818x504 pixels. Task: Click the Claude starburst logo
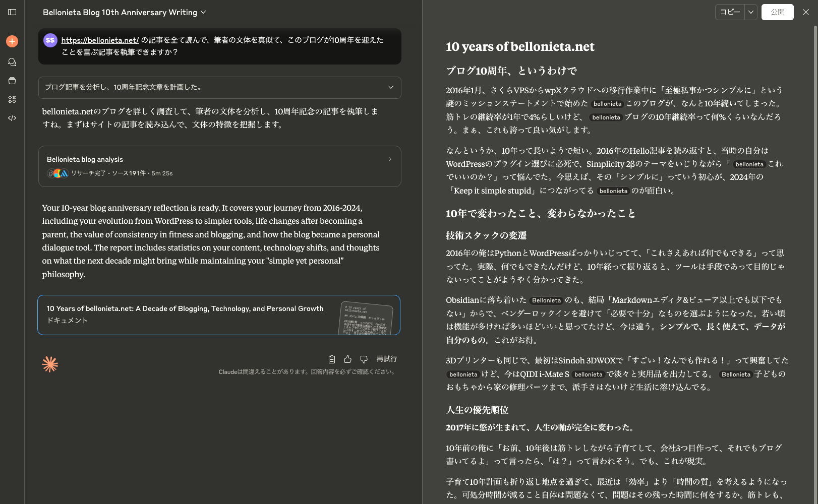50,364
